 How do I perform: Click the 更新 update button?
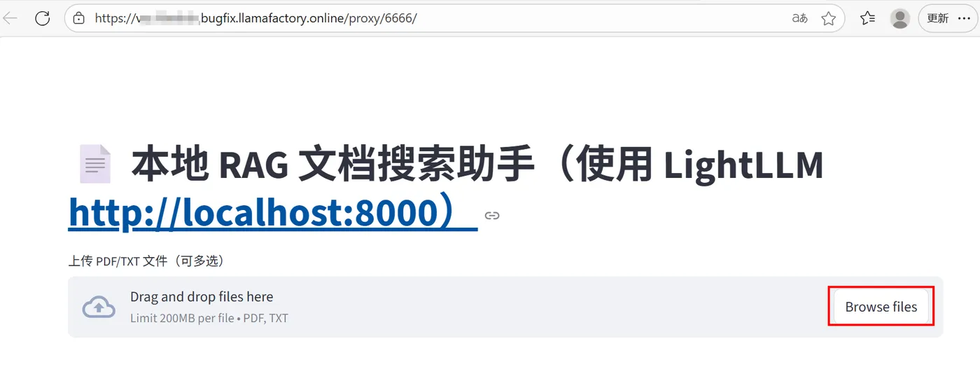pos(937,18)
